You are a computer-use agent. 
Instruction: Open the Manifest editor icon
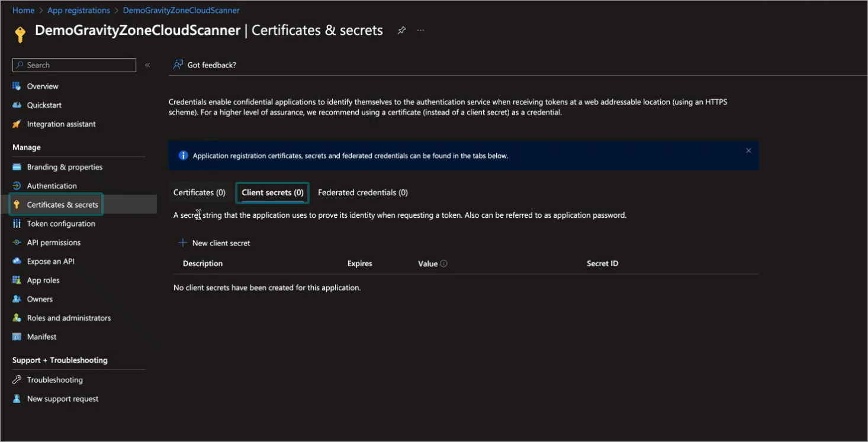pyautogui.click(x=17, y=337)
